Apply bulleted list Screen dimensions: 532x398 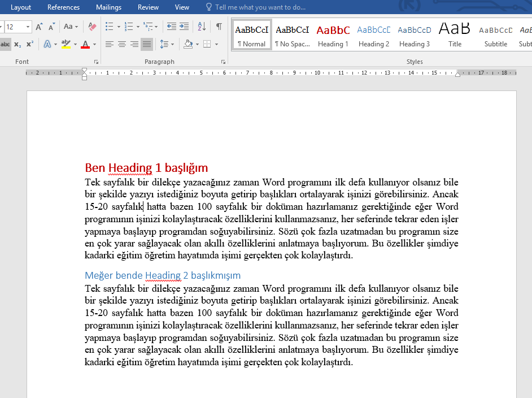(109, 27)
